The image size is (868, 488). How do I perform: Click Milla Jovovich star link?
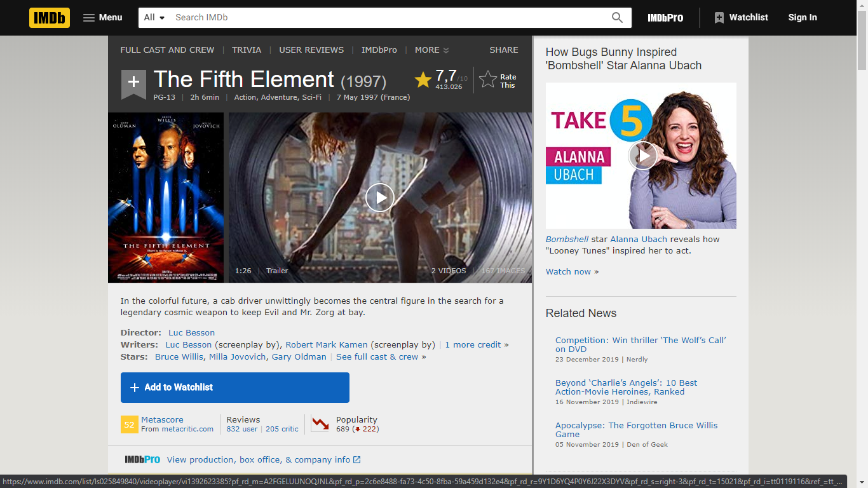point(238,357)
